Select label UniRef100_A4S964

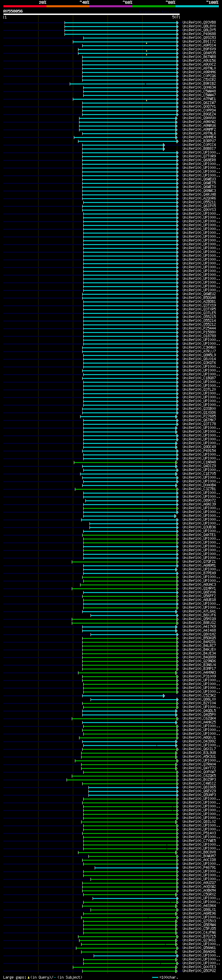point(199,906)
